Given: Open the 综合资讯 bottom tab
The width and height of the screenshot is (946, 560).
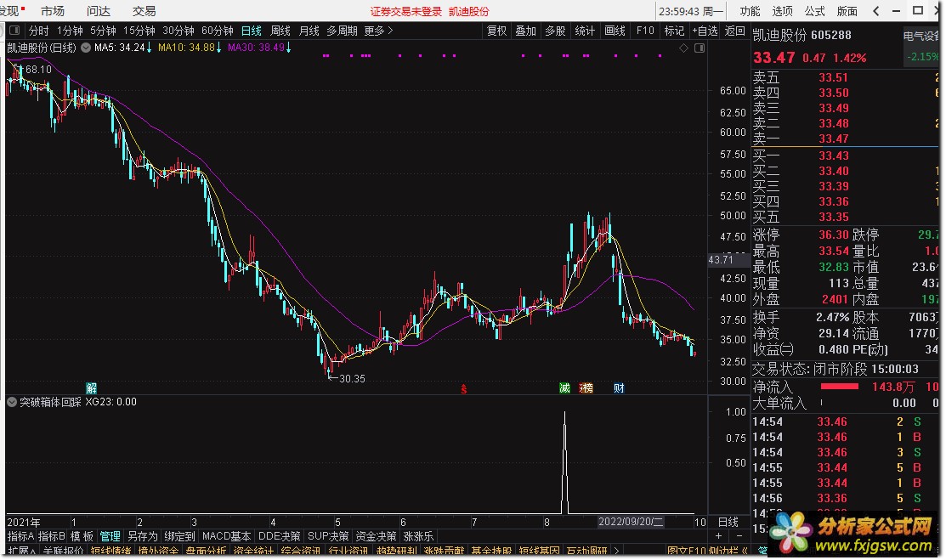Looking at the screenshot, I should (301, 551).
